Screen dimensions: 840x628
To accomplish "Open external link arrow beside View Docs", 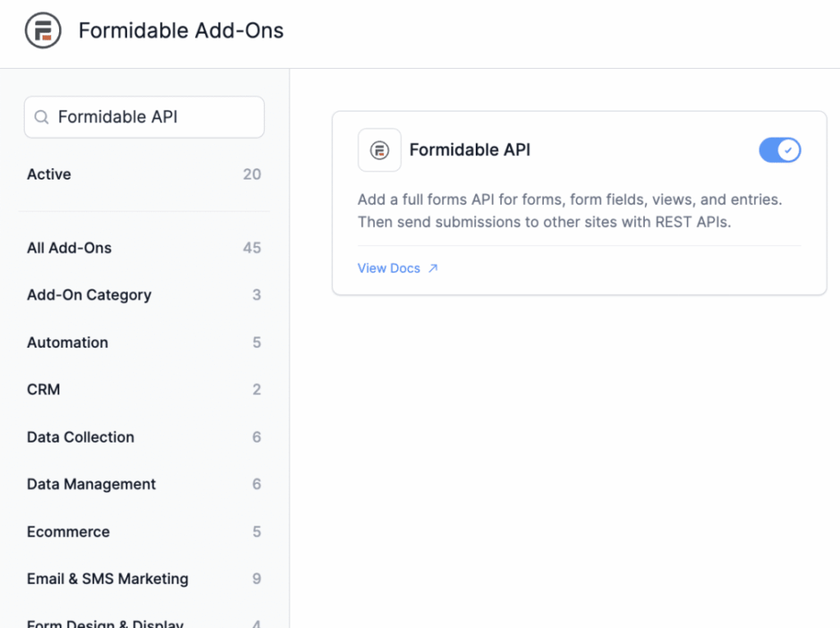I will [433, 268].
